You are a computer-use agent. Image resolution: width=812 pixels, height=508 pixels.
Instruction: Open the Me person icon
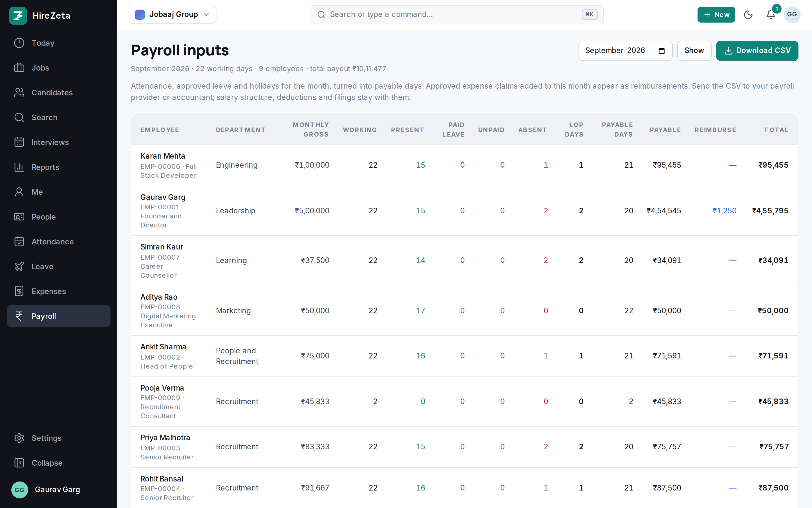point(19,192)
